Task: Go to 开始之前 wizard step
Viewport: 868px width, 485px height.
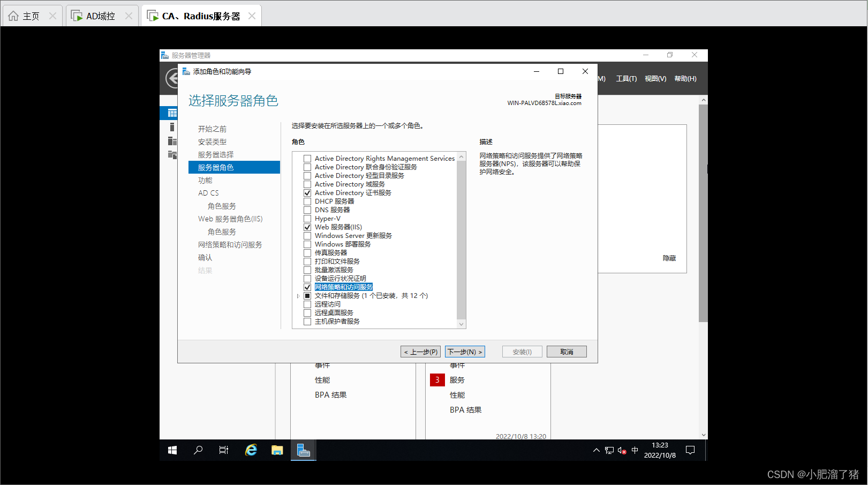Action: point(212,129)
